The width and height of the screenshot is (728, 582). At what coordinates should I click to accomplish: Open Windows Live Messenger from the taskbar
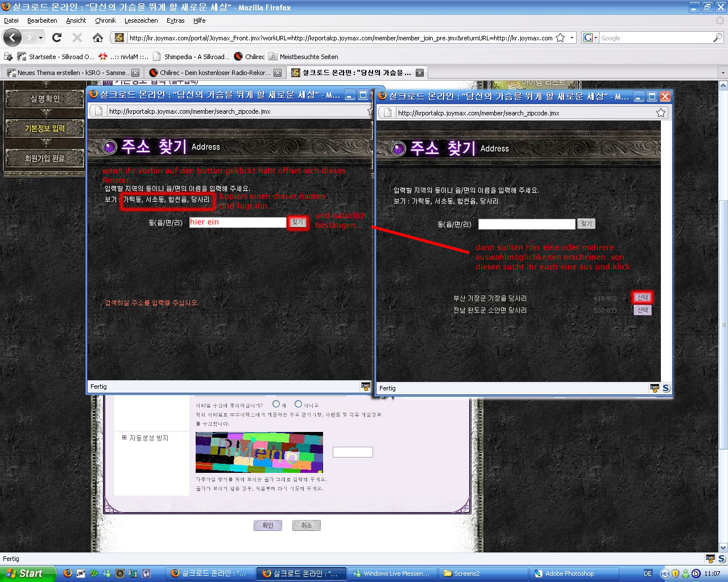point(392,573)
